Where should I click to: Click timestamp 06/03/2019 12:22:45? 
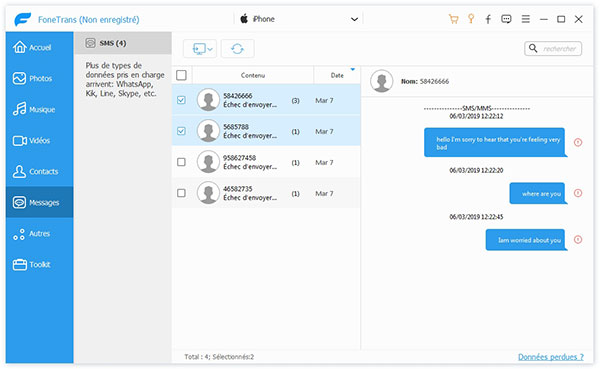tap(476, 217)
